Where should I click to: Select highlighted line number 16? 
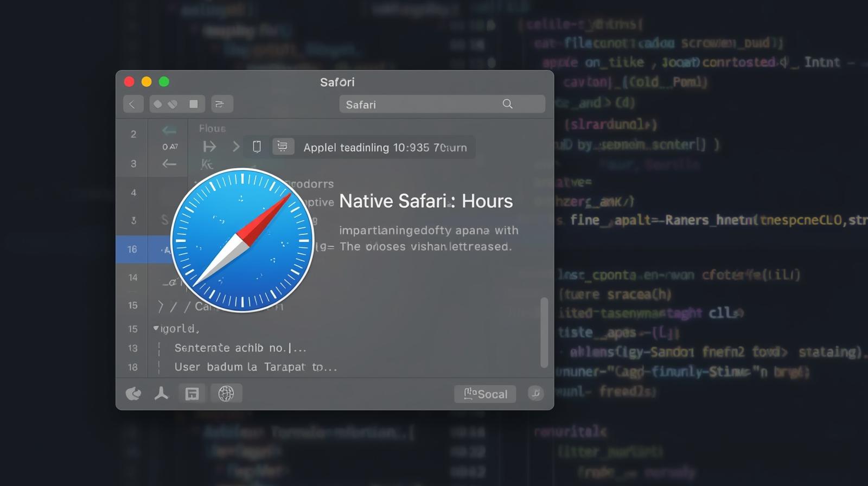[132, 250]
